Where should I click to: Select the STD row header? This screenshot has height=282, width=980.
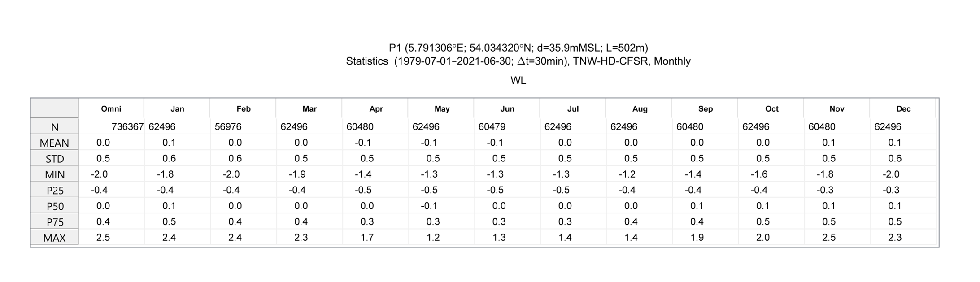click(x=54, y=158)
